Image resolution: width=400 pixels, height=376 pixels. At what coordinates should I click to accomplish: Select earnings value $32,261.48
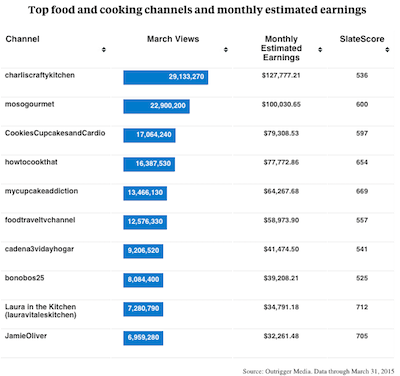281,336
